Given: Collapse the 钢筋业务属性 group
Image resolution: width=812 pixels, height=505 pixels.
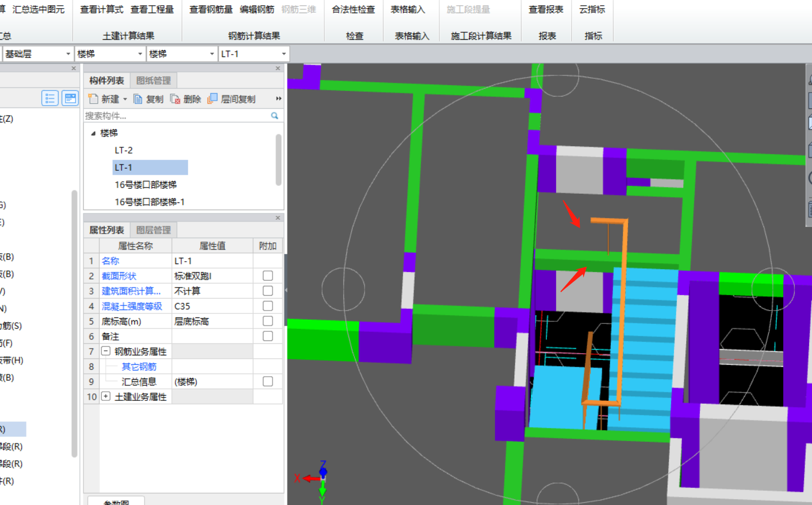Looking at the screenshot, I should 106,351.
